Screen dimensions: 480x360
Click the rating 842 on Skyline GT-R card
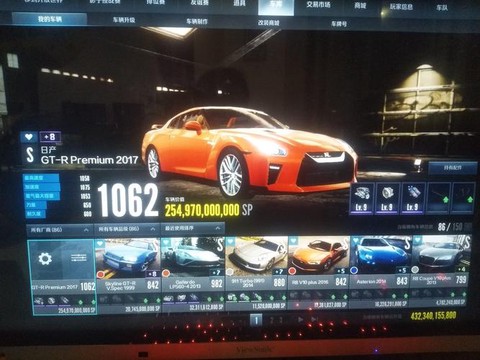click(153, 285)
